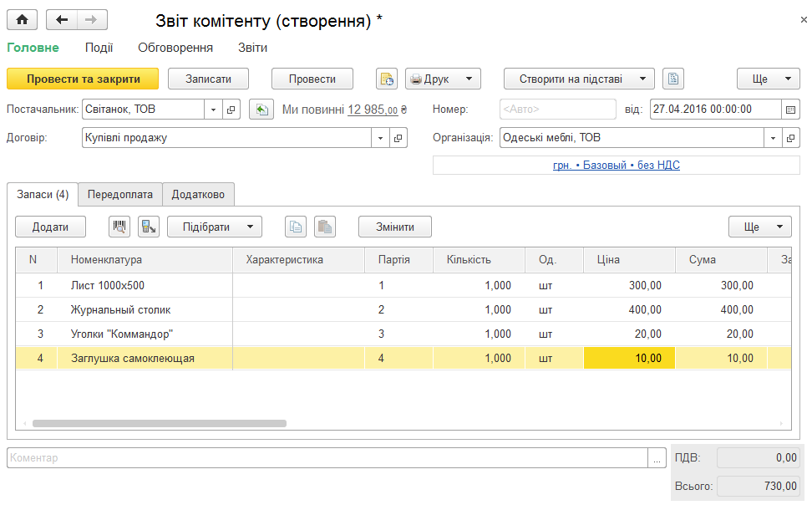Select the Запаси (4) tab
Viewport: 812px width, 505px height.
pyautogui.click(x=43, y=195)
